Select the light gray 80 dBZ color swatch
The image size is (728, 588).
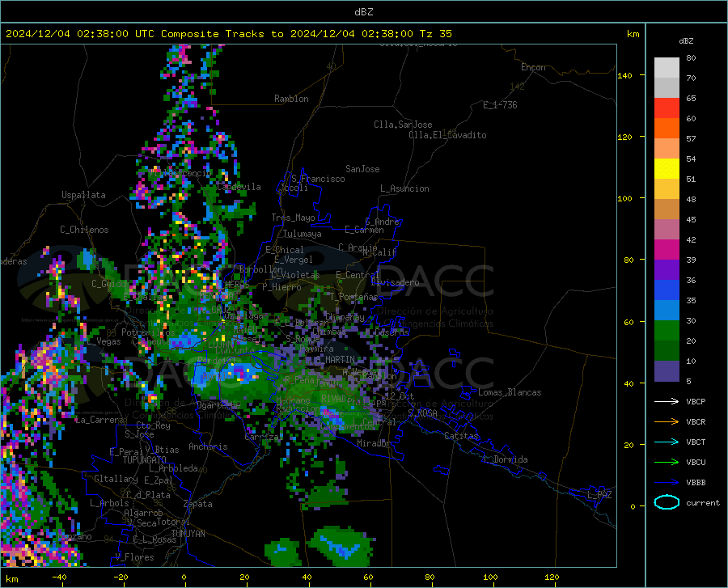click(x=667, y=67)
